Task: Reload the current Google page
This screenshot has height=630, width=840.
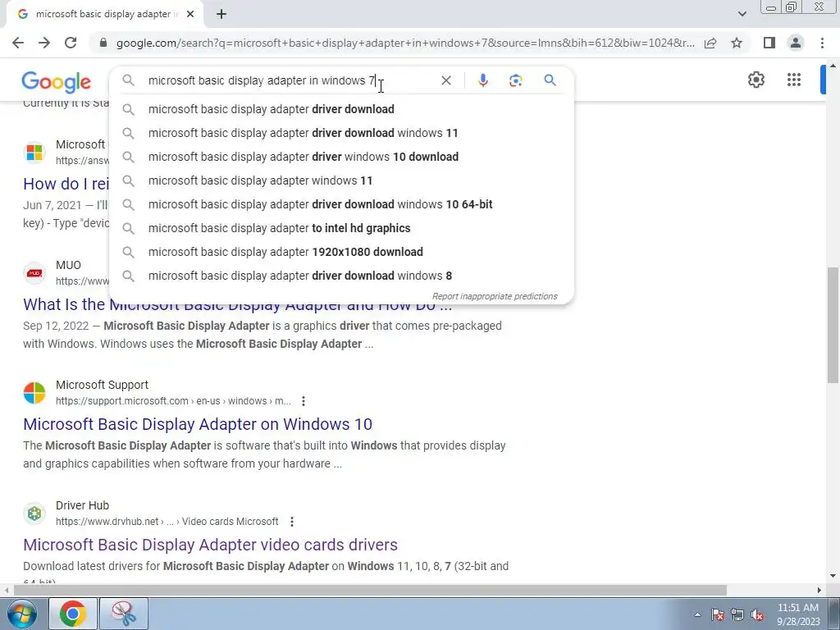Action: pos(71,43)
